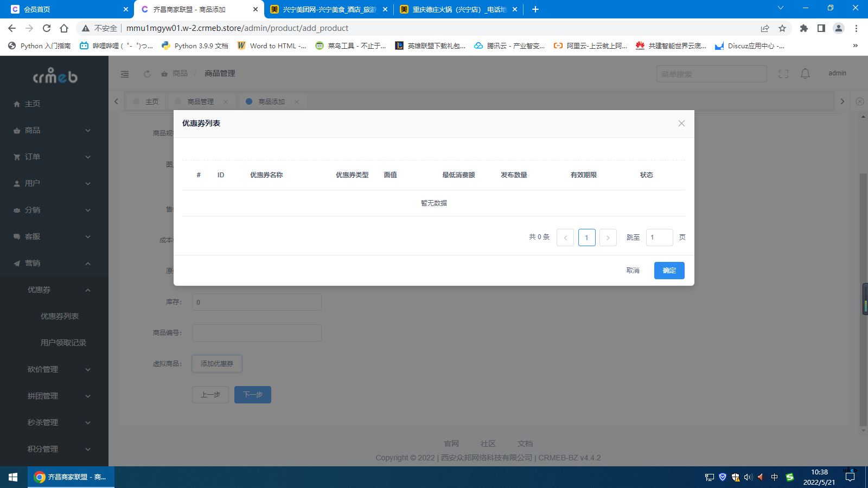The height and width of the screenshot is (488, 868).
Task: Click the 上一步 button
Action: coord(210,395)
